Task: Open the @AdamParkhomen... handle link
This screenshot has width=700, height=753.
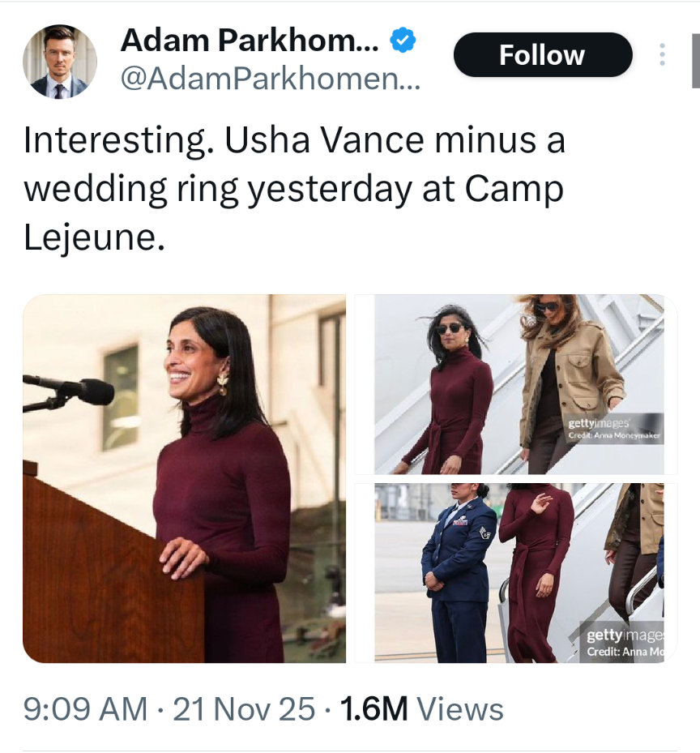Action: click(x=270, y=79)
